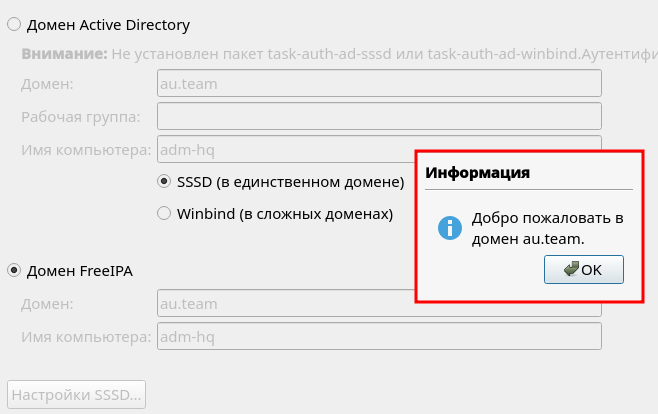This screenshot has width=658, height=414.
Task: Click Active Directory Имя компьютера field
Action: 285,150
